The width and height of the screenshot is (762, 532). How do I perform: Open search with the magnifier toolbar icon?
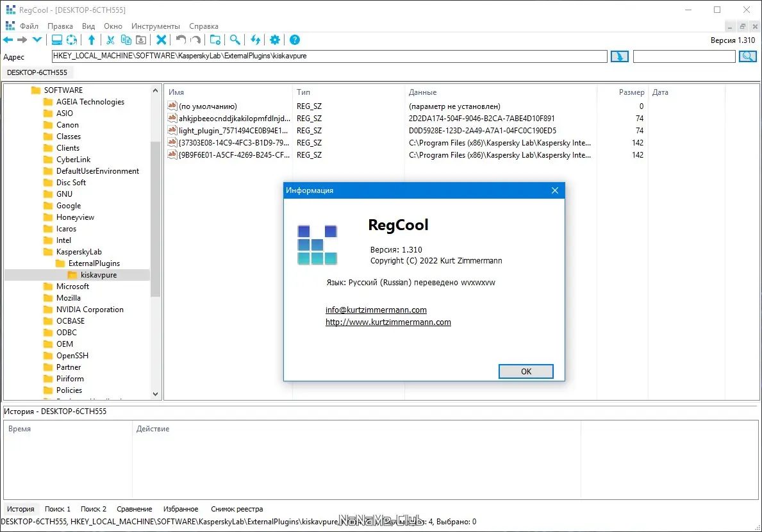tap(235, 40)
